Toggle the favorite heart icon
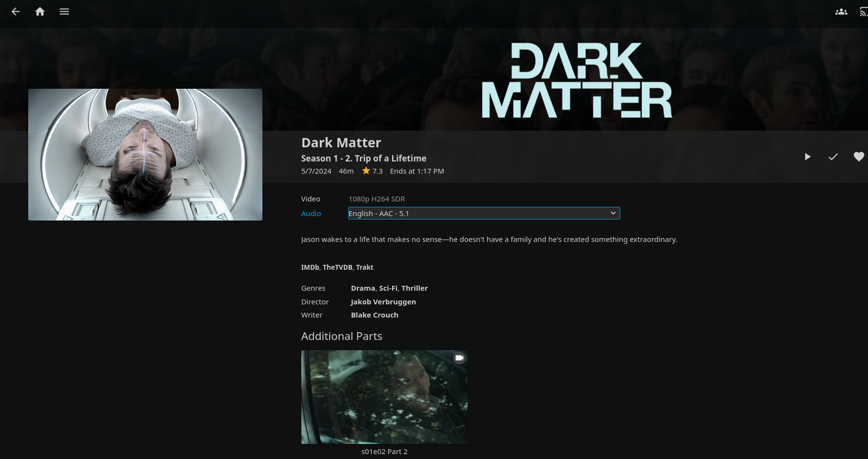Viewport: 868px width, 459px height. pyautogui.click(x=859, y=157)
